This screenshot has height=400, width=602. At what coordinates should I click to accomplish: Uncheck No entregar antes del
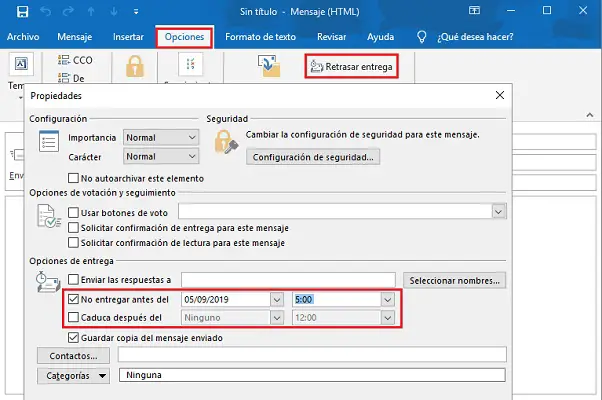click(x=73, y=299)
